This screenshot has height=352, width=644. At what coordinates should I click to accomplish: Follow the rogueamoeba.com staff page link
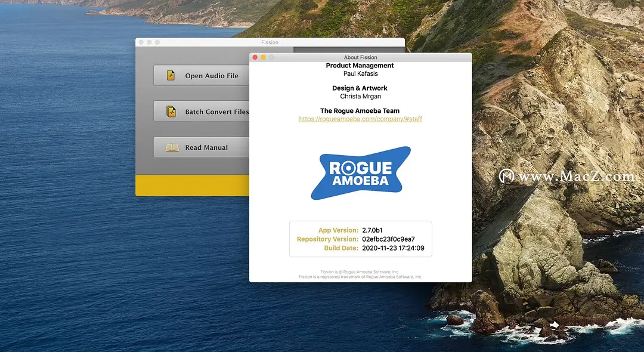coord(360,119)
